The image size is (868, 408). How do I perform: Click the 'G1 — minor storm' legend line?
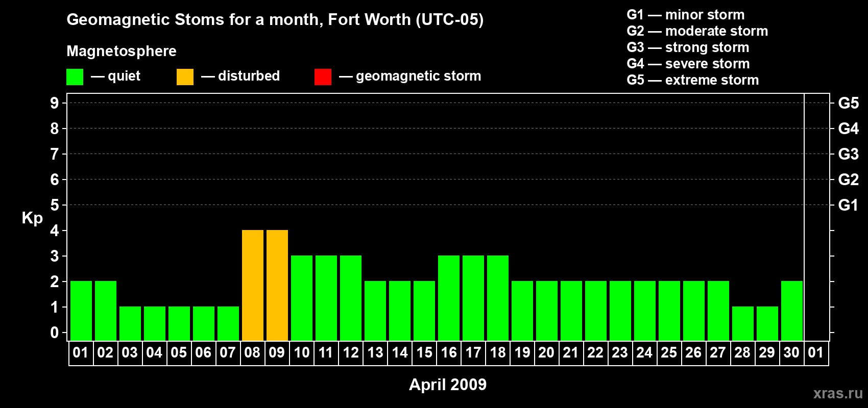click(x=686, y=14)
